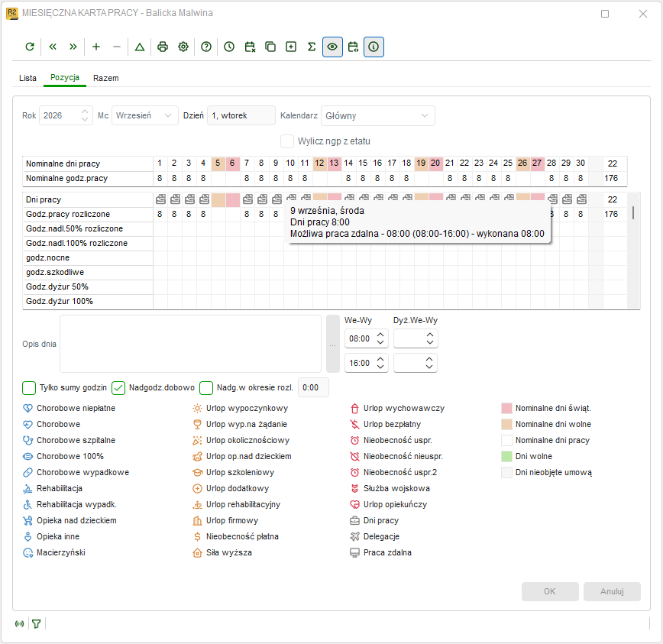Print the work card
This screenshot has width=663, height=644.
[x=163, y=47]
